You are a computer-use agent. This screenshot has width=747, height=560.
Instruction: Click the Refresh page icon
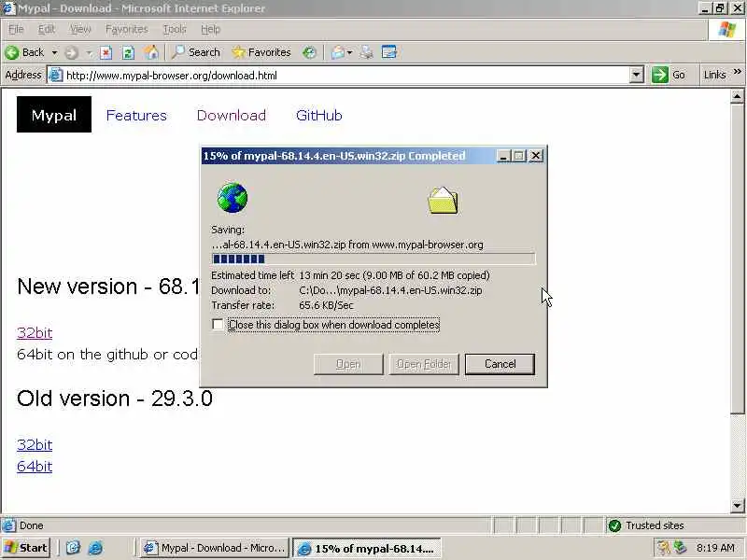(x=128, y=52)
